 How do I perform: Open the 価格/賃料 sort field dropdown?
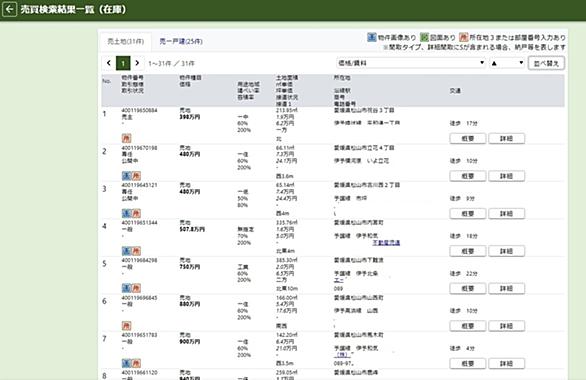[x=411, y=63]
